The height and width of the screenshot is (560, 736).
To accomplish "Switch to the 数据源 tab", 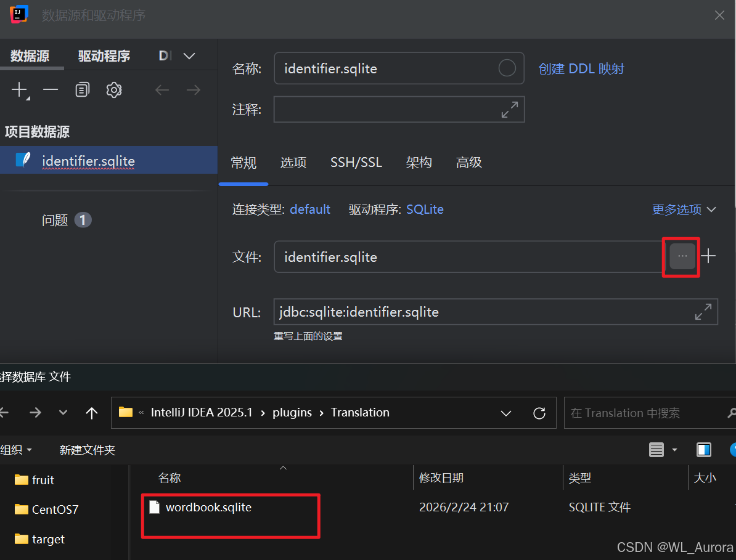I will [x=30, y=56].
